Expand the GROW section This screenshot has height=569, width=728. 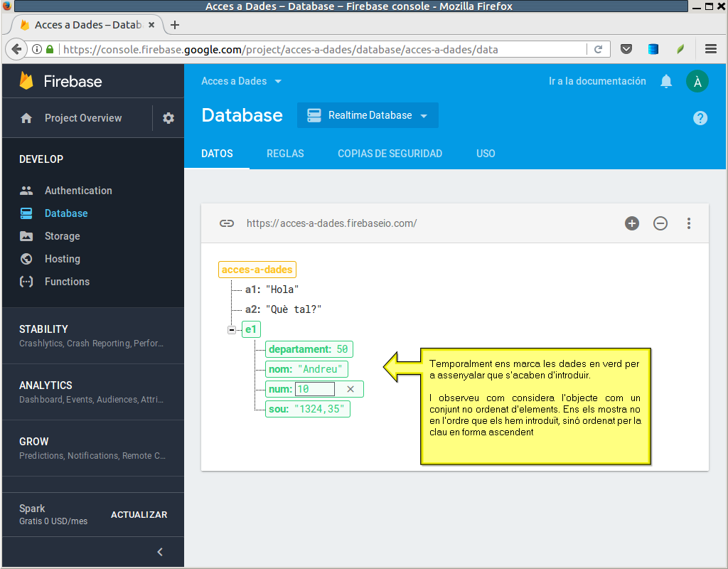93,448
